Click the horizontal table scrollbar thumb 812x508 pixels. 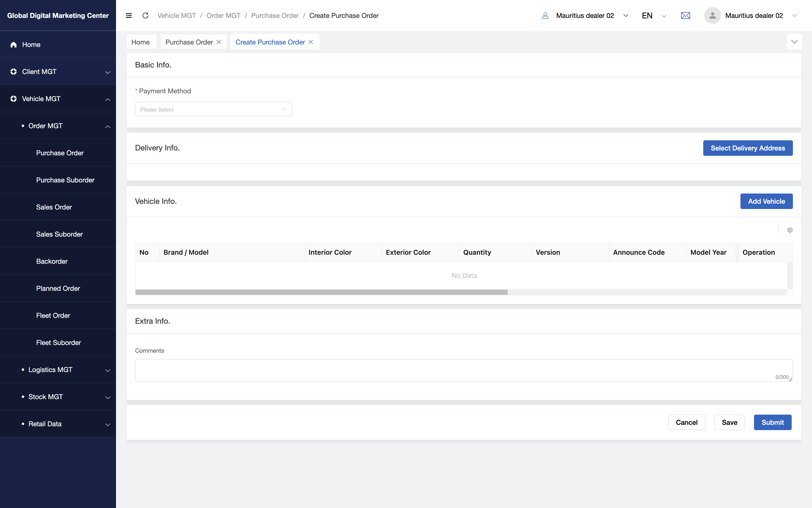point(321,292)
